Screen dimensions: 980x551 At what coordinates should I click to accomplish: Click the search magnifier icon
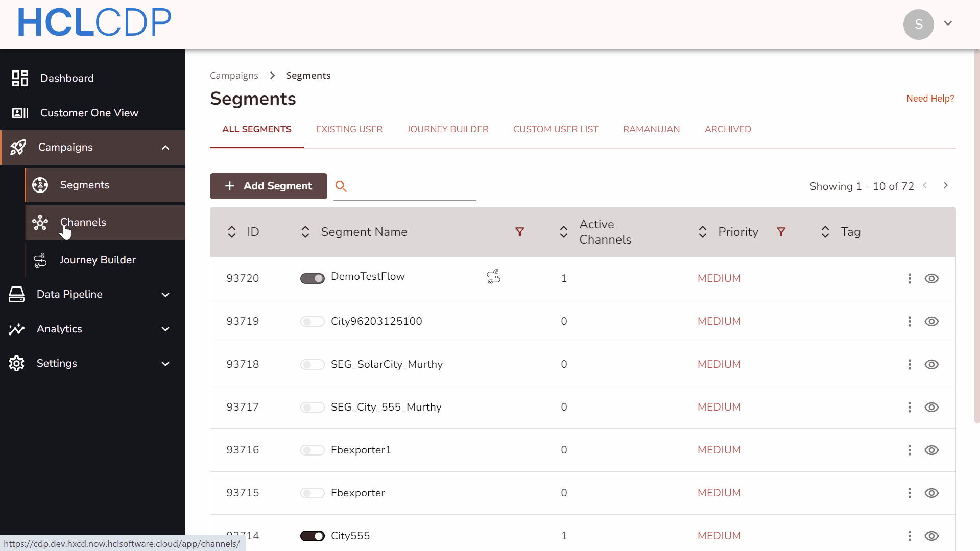click(x=341, y=186)
